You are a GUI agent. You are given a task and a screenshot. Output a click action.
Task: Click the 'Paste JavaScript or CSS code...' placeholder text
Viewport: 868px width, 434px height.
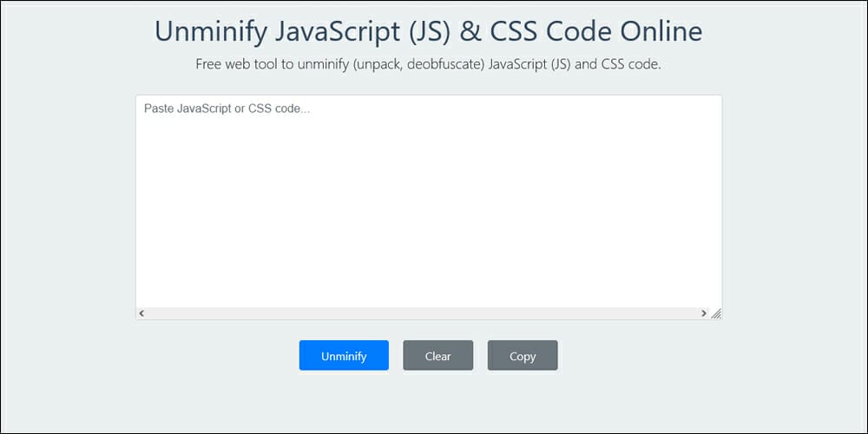pyautogui.click(x=227, y=109)
